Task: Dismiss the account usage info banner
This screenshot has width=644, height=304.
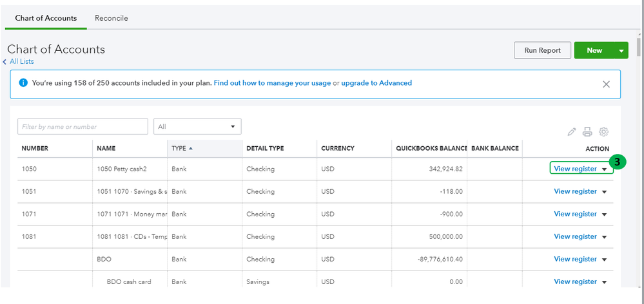Action: [606, 84]
